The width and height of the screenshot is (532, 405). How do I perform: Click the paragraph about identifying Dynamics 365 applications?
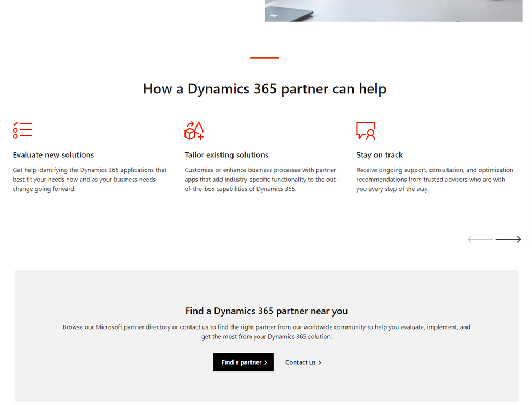click(x=89, y=180)
